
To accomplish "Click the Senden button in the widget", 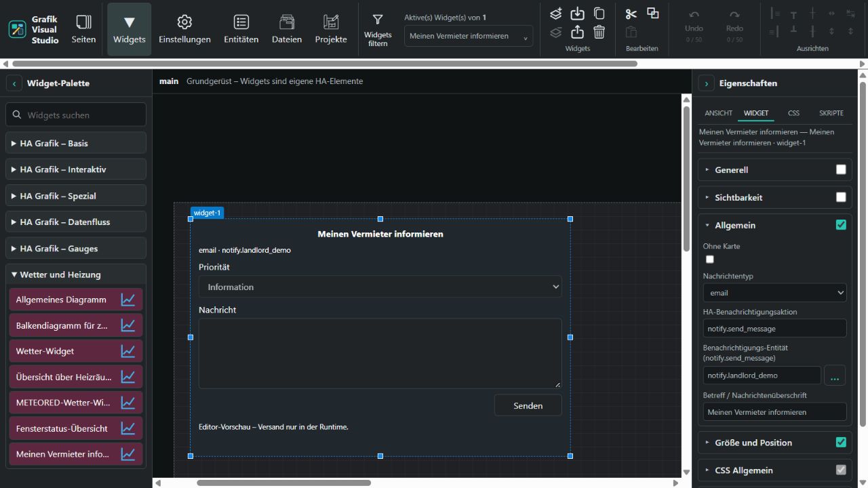I will [528, 405].
